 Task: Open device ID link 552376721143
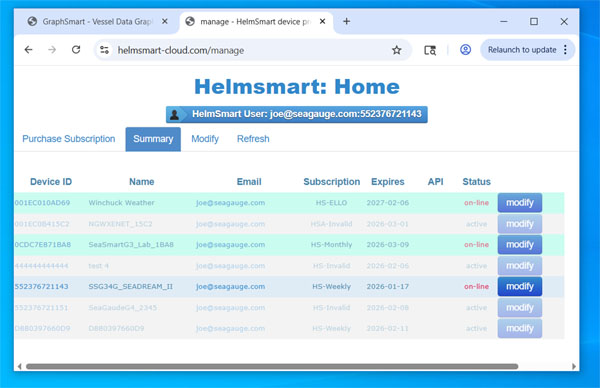click(x=41, y=287)
